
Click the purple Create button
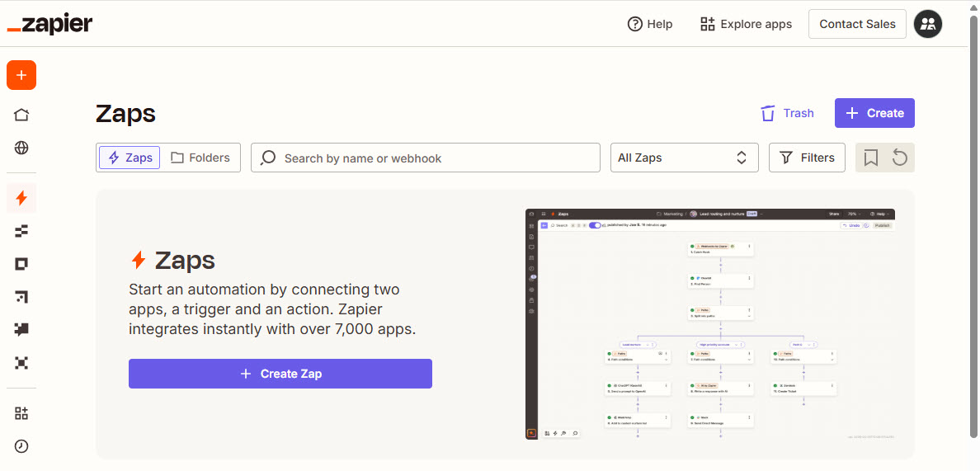[x=874, y=113]
